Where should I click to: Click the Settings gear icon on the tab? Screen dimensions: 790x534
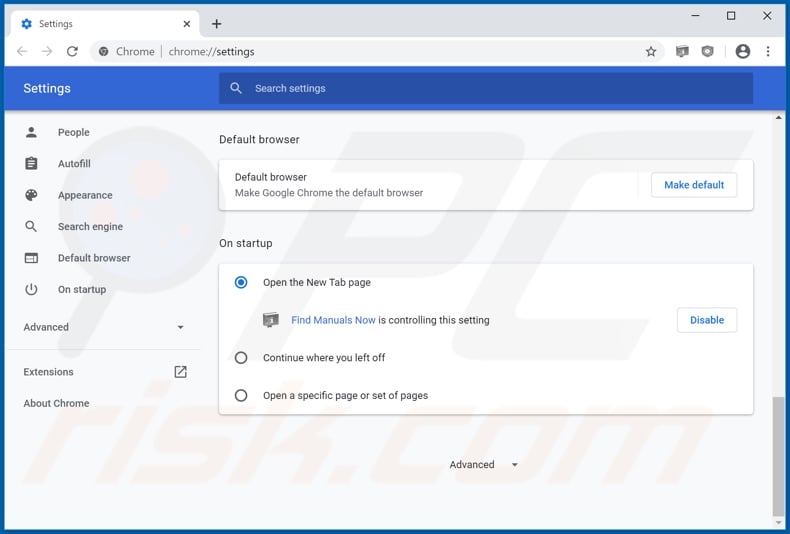[x=27, y=24]
